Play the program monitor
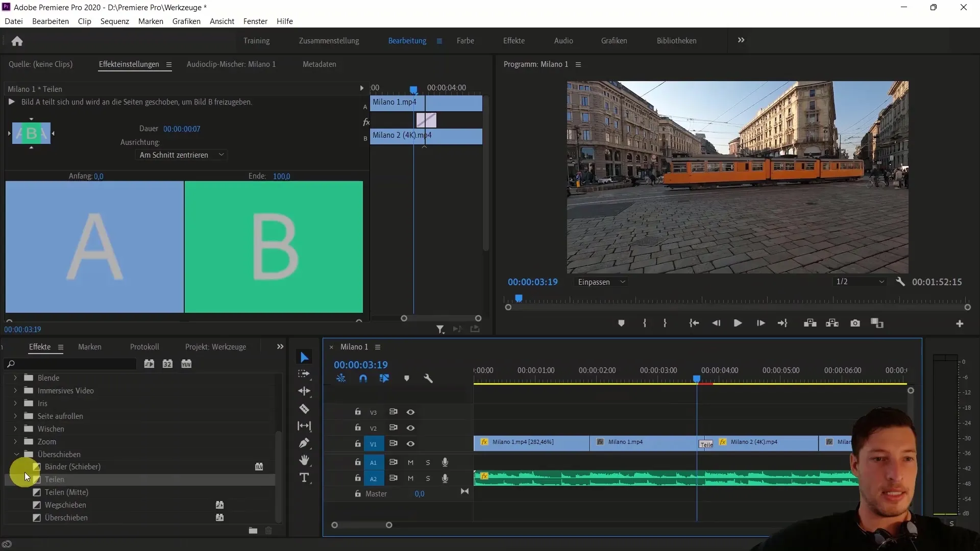980x551 pixels. tap(738, 323)
